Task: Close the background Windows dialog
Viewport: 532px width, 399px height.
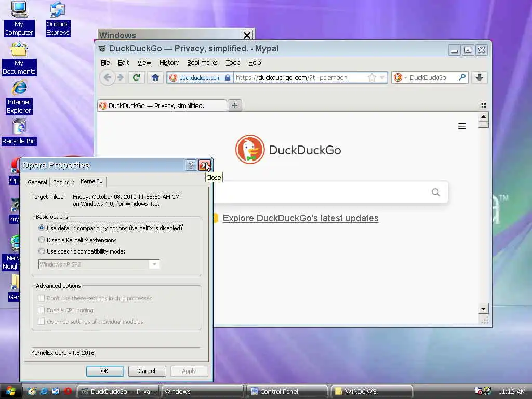Action: click(x=247, y=35)
